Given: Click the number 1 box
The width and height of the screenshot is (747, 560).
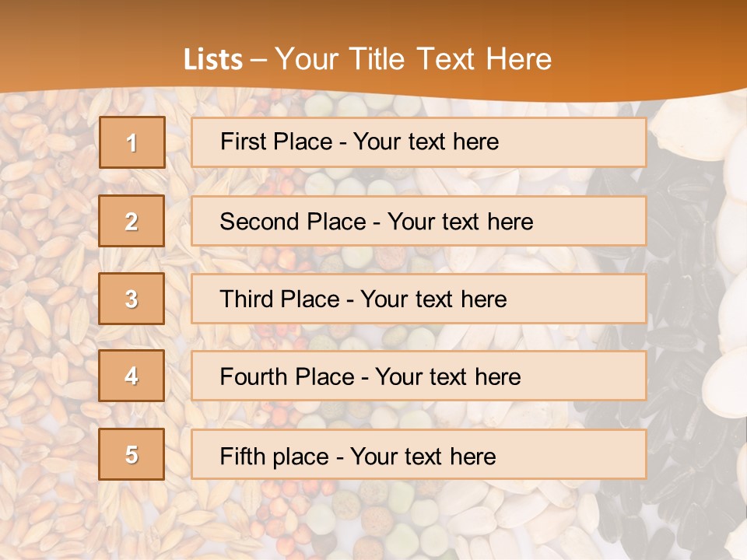Looking at the screenshot, I should 132,142.
